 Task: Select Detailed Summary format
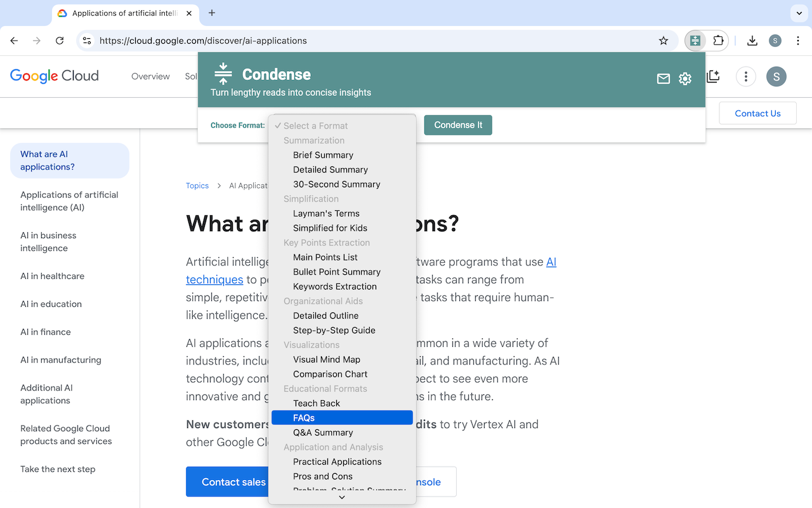[x=343, y=170]
